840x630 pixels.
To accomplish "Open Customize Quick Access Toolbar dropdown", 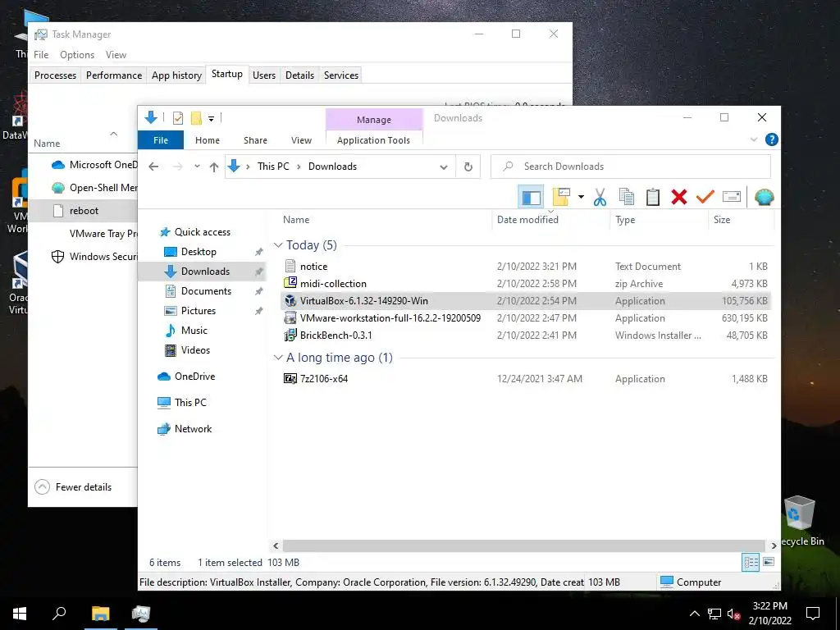I will click(211, 118).
